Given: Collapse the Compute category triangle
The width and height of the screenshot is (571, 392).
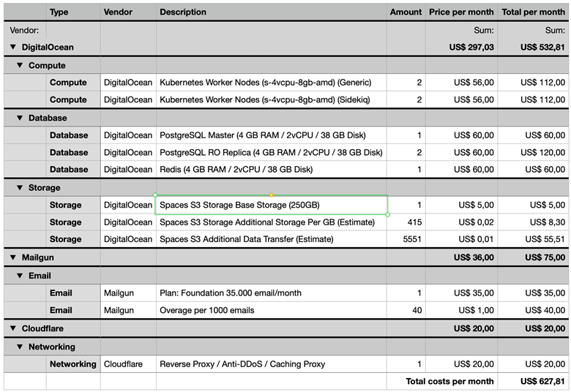Looking at the screenshot, I should (20, 66).
